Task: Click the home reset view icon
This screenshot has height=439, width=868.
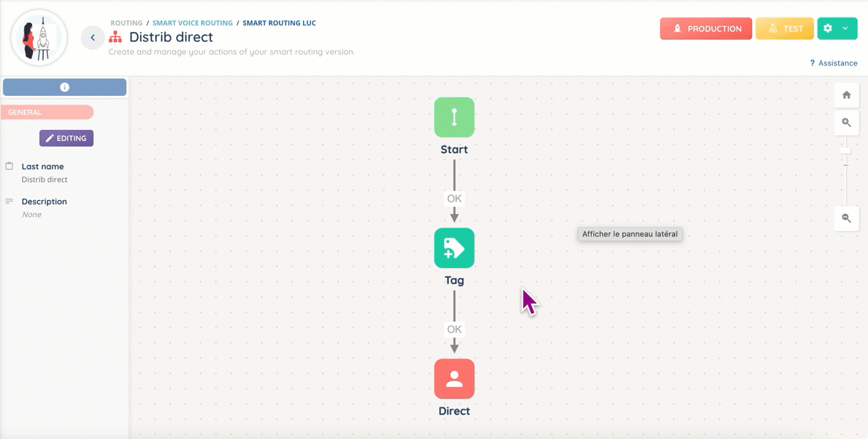Action: (846, 95)
